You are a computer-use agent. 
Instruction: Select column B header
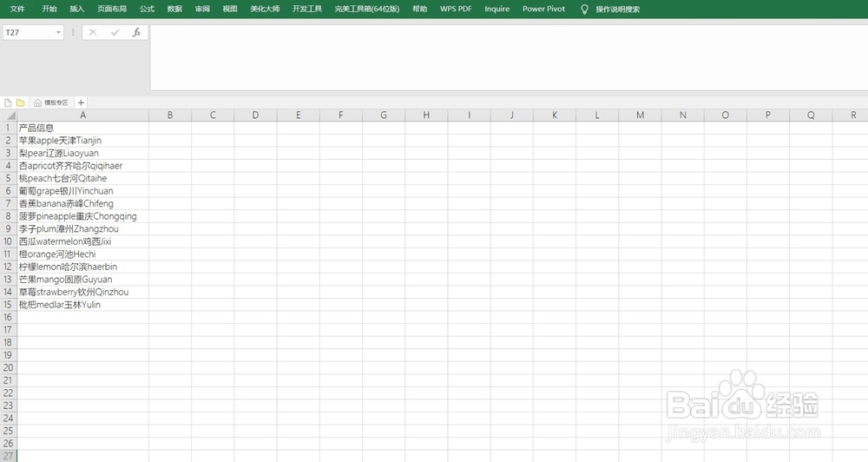point(170,115)
